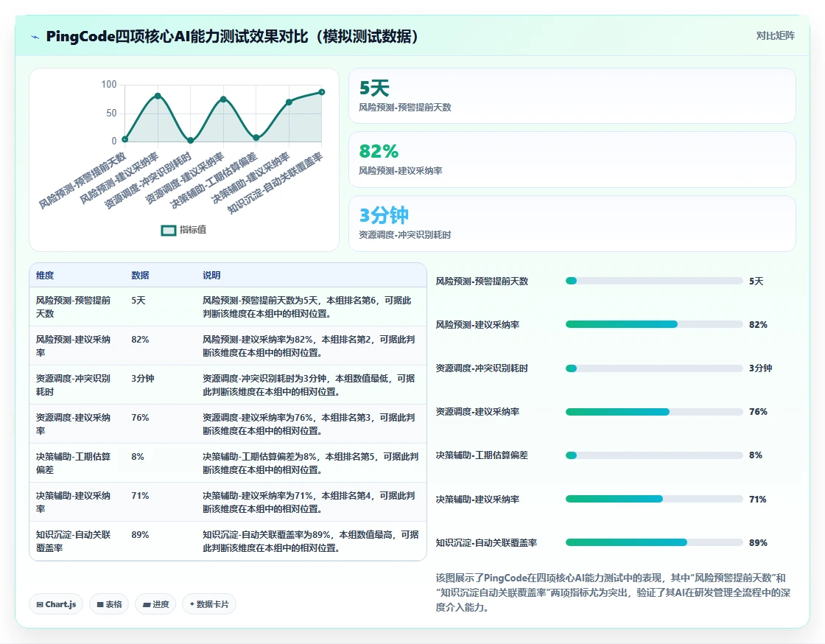Click the 知识沉淀-自动关联覆盖率 table cell

pyautogui.click(x=73, y=541)
